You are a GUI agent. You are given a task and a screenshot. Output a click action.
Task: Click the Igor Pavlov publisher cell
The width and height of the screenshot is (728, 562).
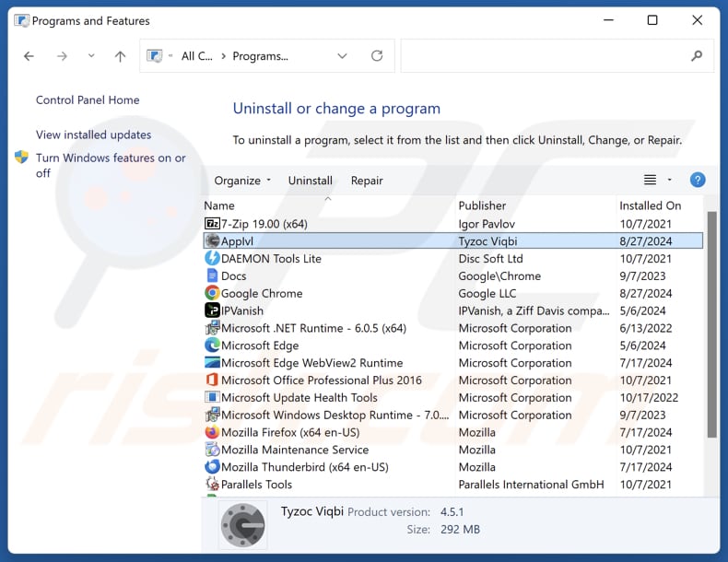(x=487, y=224)
